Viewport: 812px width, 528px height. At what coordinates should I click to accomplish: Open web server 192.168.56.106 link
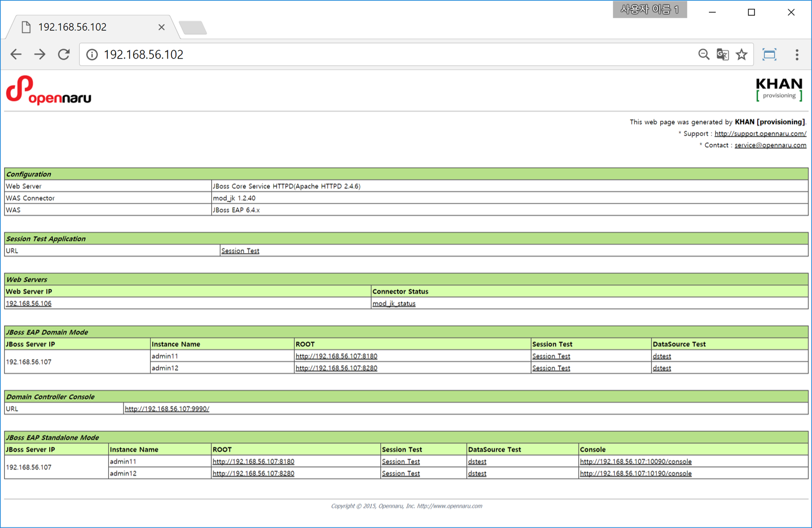coord(29,304)
